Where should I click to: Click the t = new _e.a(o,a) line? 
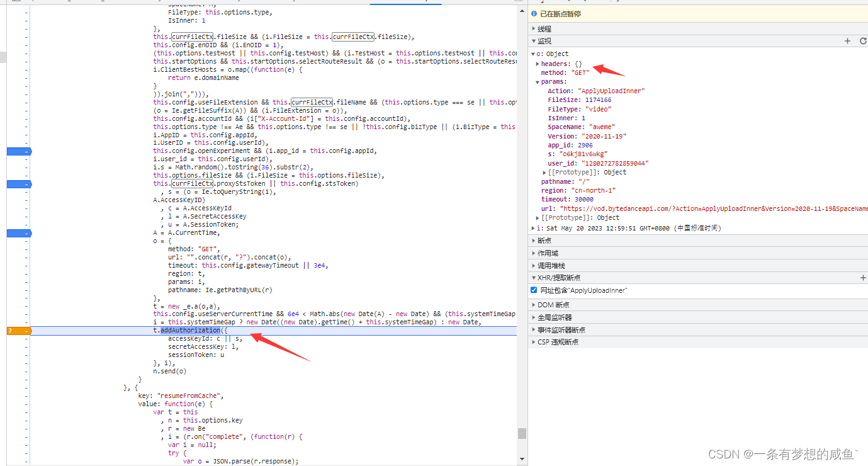coord(186,306)
